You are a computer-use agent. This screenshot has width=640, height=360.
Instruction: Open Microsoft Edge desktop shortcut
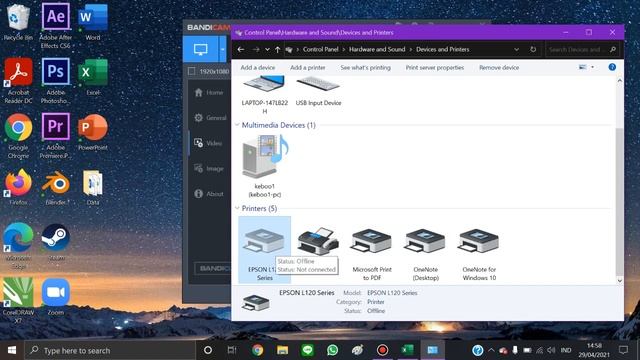18,246
